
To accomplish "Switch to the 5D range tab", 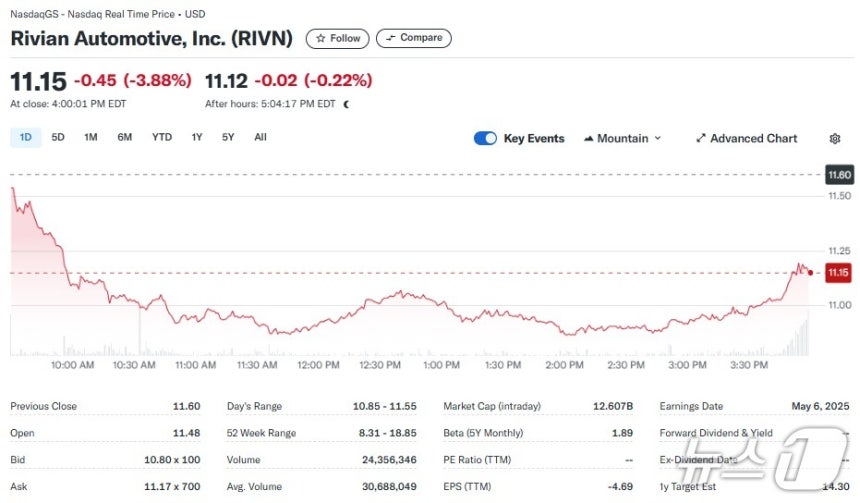I will 58,137.
